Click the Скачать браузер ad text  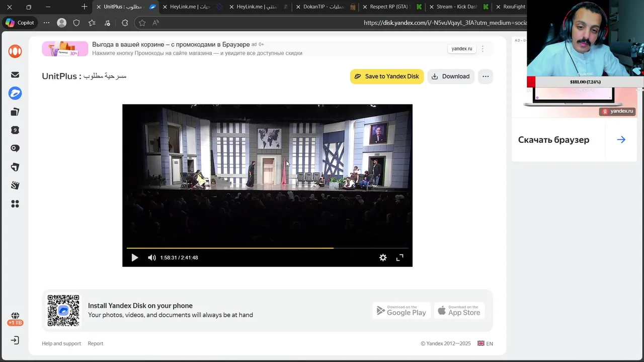point(553,140)
